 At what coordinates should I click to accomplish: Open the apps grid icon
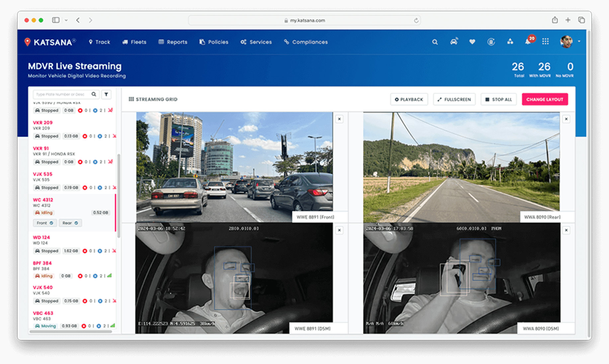click(x=545, y=42)
